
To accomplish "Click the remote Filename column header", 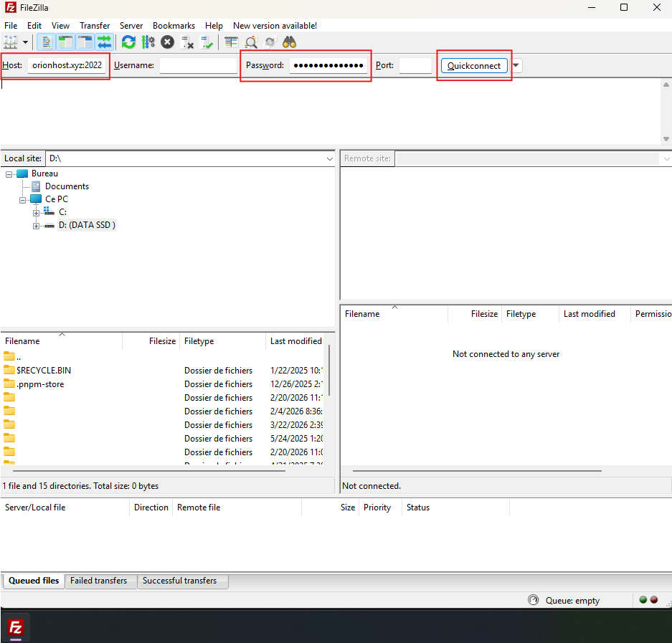I will tap(394, 313).
